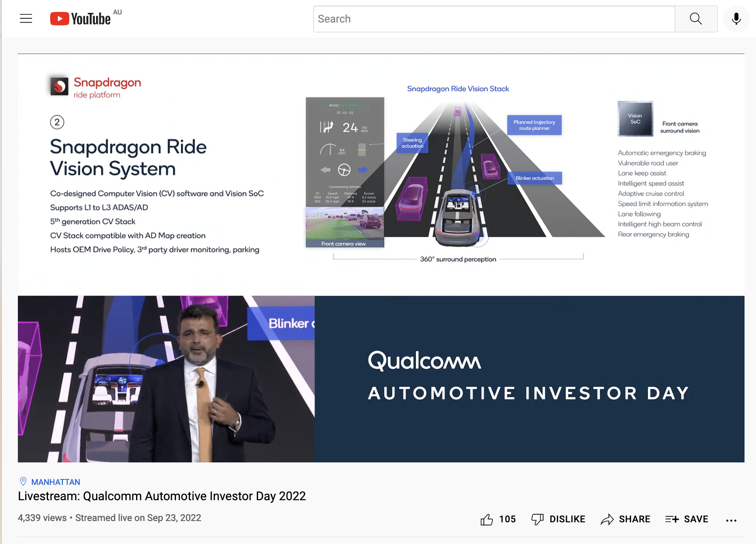Click the video title text
Viewport: 756px width, 544px height.
pyautogui.click(x=162, y=496)
